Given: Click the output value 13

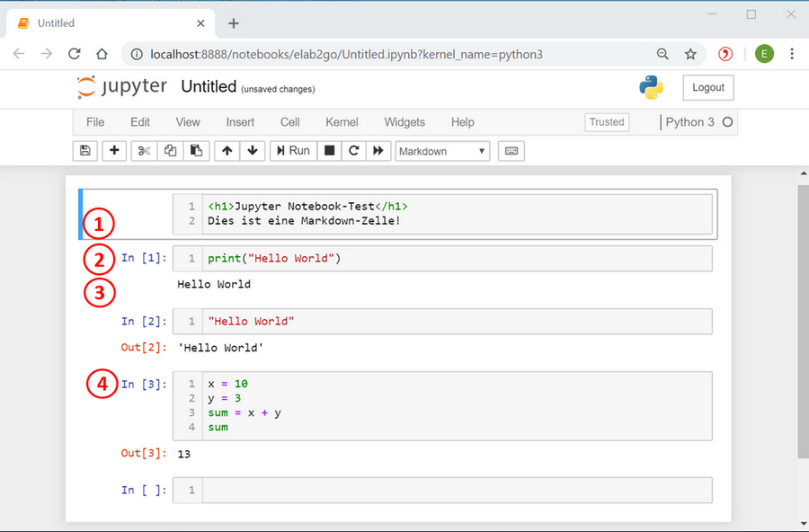Looking at the screenshot, I should click(x=184, y=454).
